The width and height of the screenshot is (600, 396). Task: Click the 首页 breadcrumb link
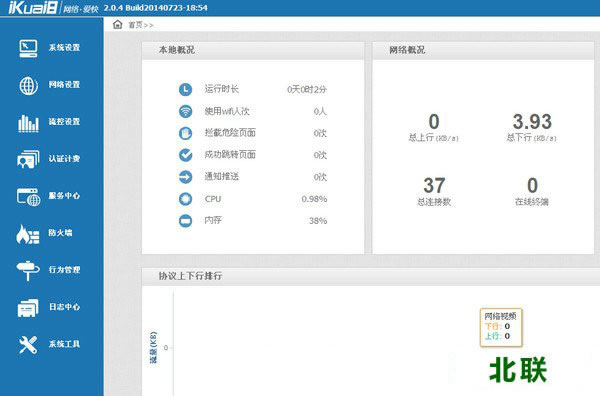coord(135,25)
